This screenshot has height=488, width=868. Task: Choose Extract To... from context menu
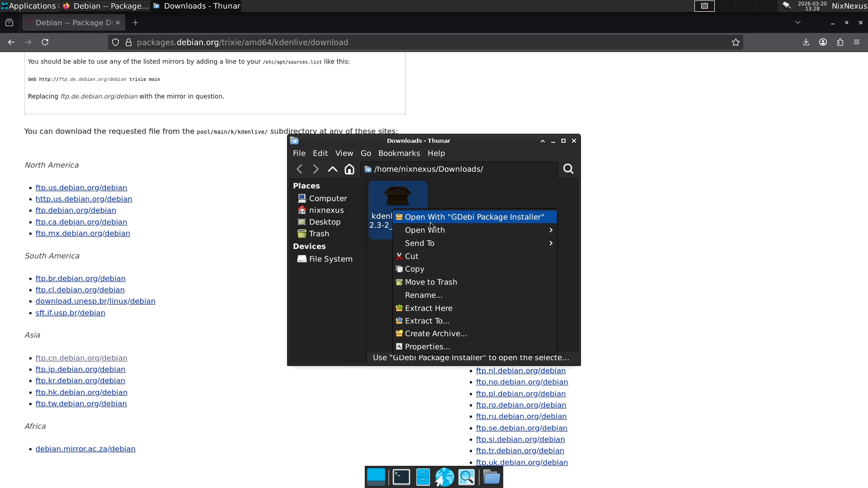pyautogui.click(x=475, y=321)
